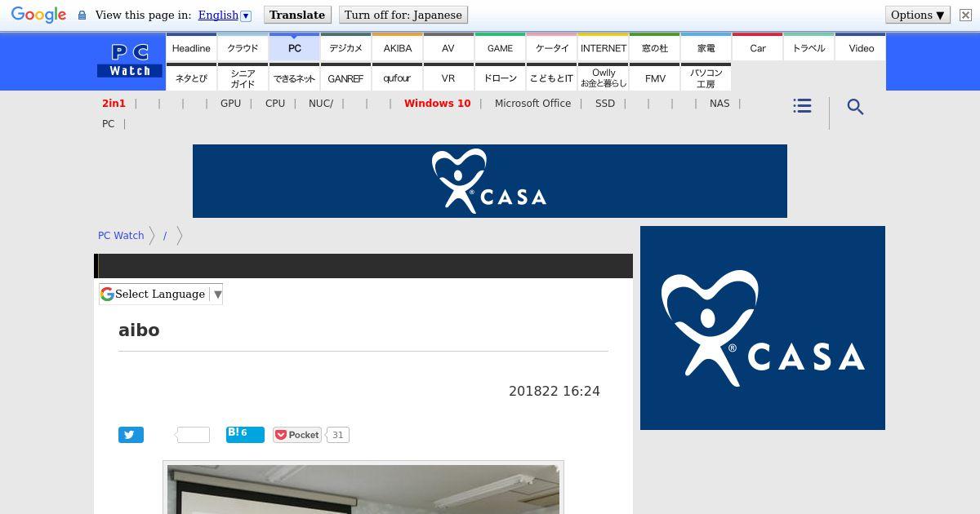980x514 pixels.
Task: Open the シニアガイド tab
Action: point(243,78)
